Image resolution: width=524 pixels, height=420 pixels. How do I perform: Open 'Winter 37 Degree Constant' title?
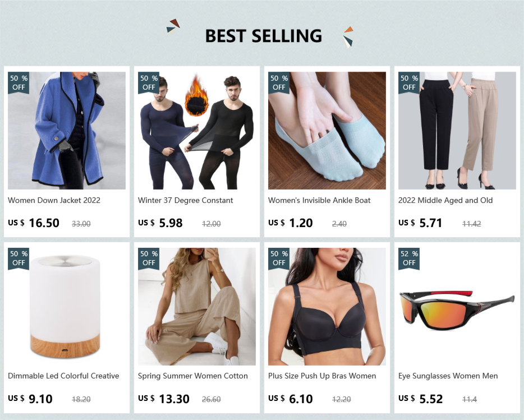[186, 200]
